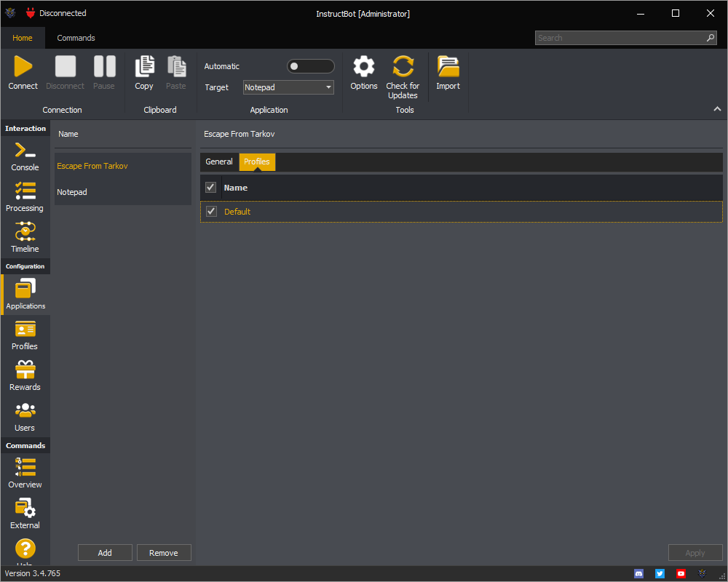This screenshot has height=582, width=728.
Task: Click the Help question mark icon
Action: click(x=25, y=549)
